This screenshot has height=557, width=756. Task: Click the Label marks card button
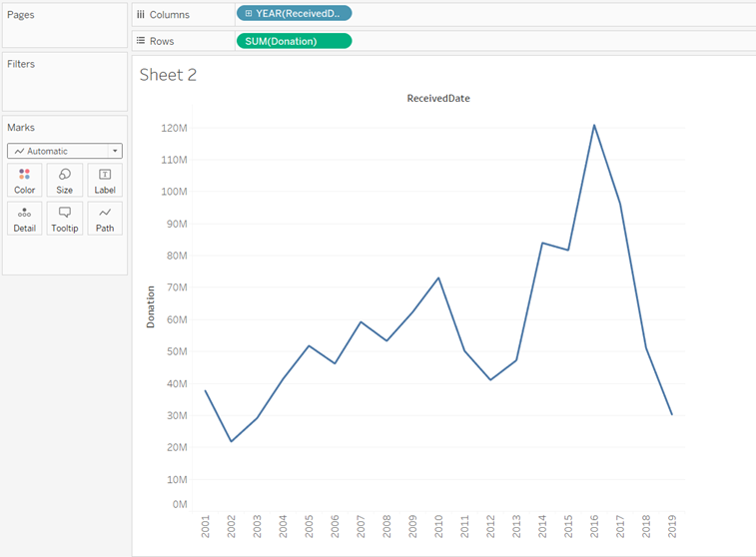click(x=105, y=181)
